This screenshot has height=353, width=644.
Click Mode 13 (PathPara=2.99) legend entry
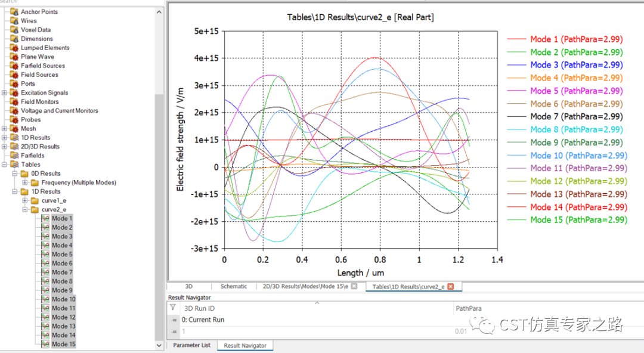pos(578,194)
